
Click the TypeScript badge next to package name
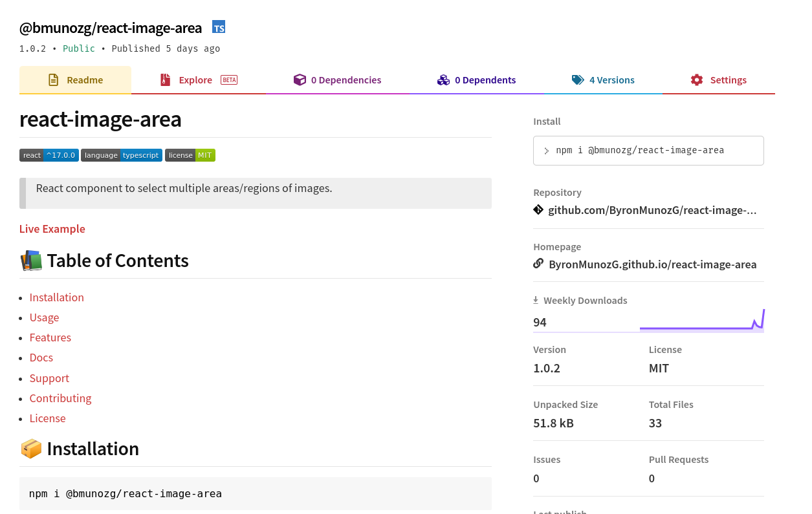coord(219,27)
